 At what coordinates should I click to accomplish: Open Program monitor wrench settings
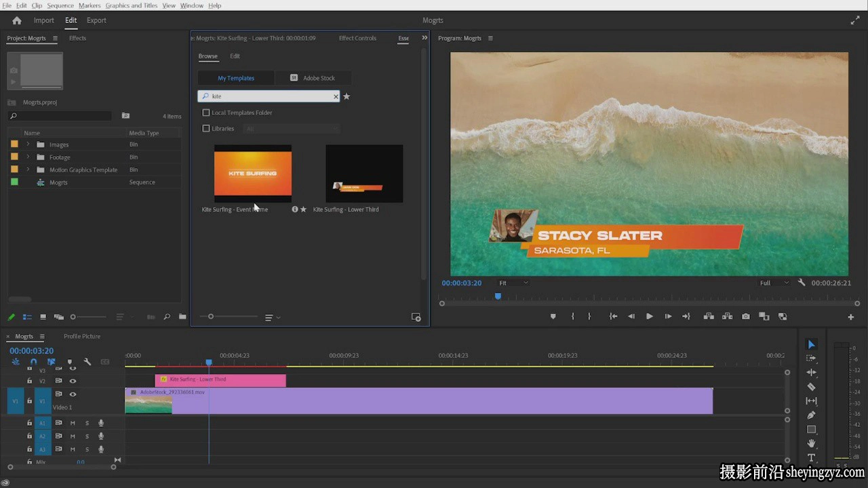[x=802, y=283]
